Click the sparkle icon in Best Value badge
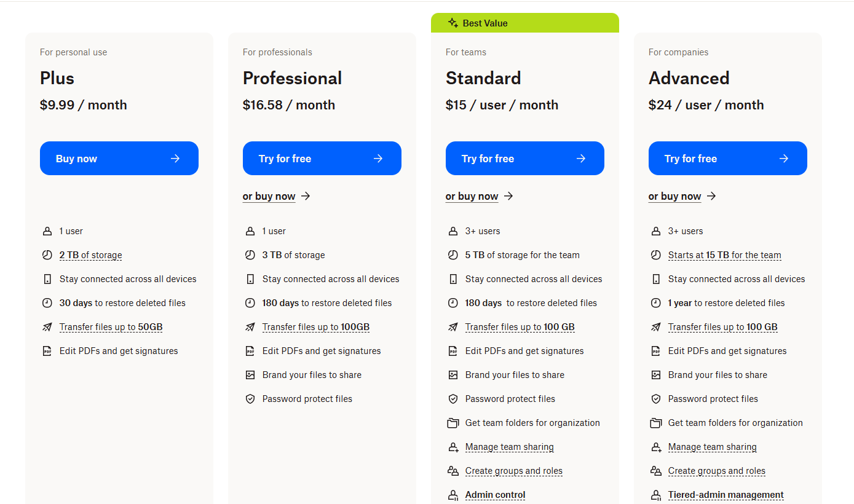The image size is (854, 504). 453,23
